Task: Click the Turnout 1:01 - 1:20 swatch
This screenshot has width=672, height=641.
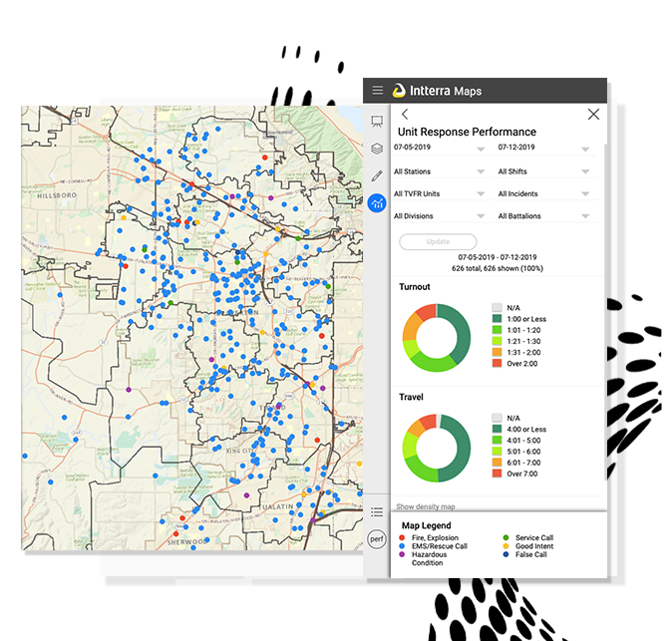Action: pyautogui.click(x=497, y=330)
